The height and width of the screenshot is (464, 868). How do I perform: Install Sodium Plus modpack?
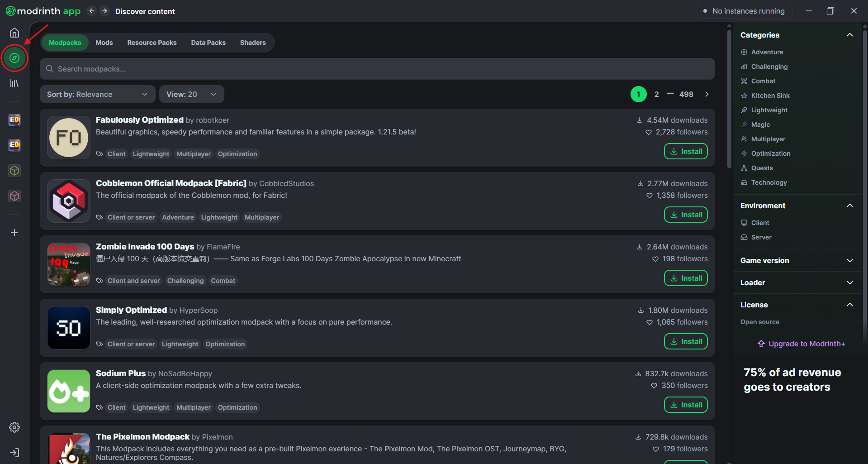click(x=686, y=405)
